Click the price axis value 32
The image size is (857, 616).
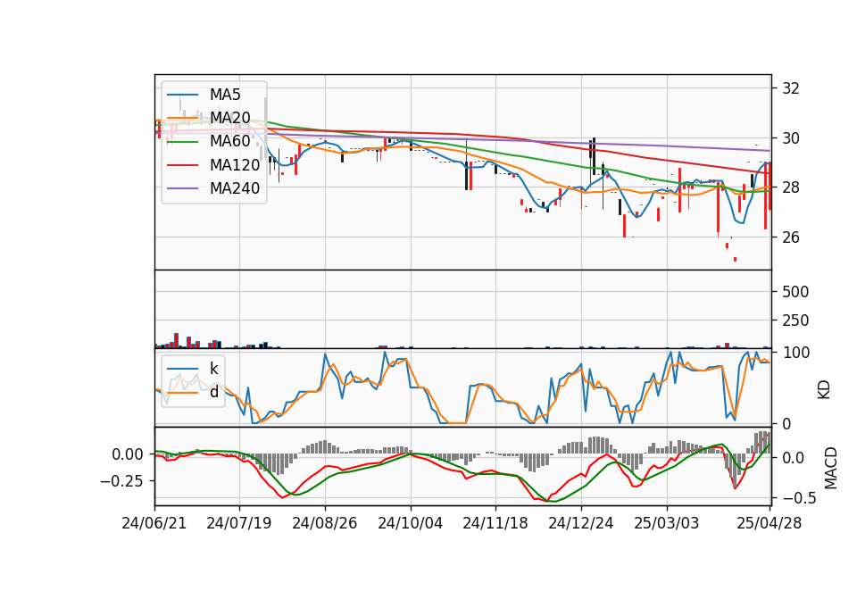coord(790,88)
